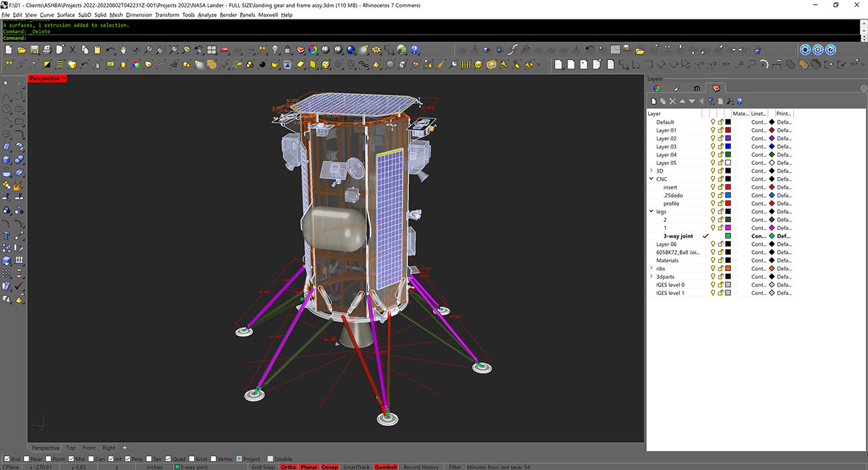Click the Cut scissors icon
Screen dimensions: 868x470
(72, 50)
